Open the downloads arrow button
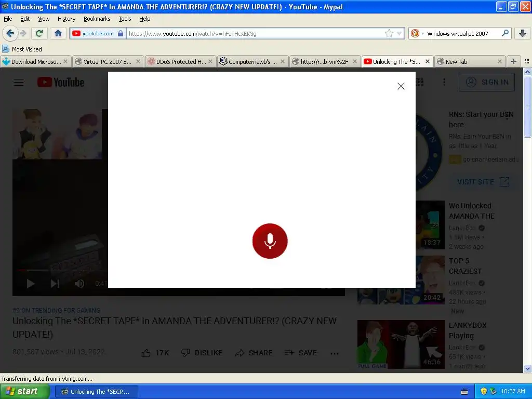This screenshot has height=399, width=532. (x=523, y=33)
